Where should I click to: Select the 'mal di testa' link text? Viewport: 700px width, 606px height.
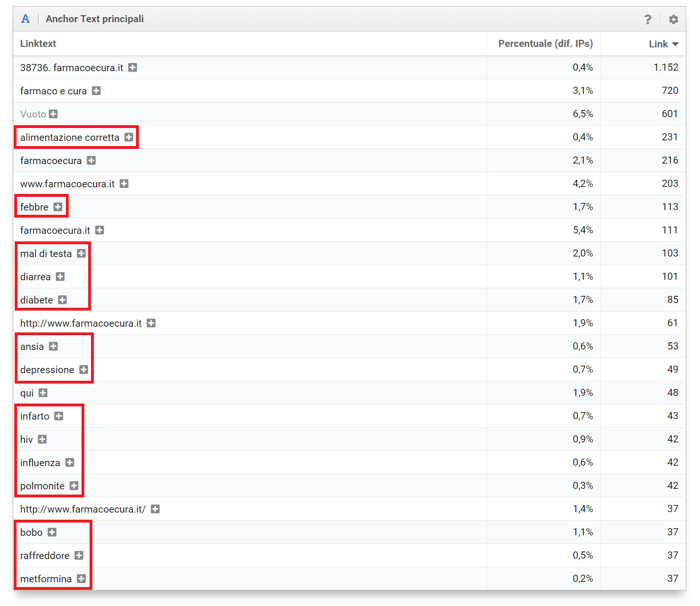point(46,254)
